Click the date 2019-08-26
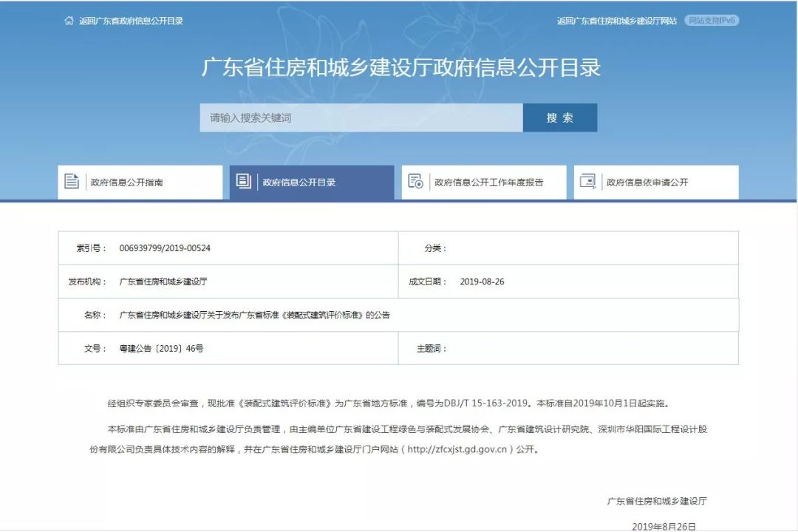 tap(482, 282)
